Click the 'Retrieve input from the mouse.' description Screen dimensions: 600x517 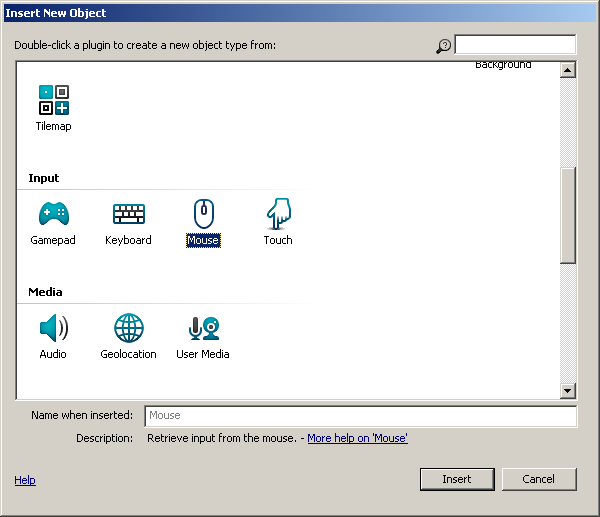coord(222,438)
